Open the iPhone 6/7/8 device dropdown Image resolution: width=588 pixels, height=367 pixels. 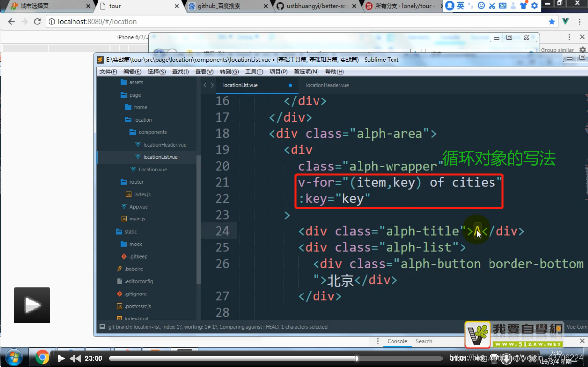(x=133, y=37)
